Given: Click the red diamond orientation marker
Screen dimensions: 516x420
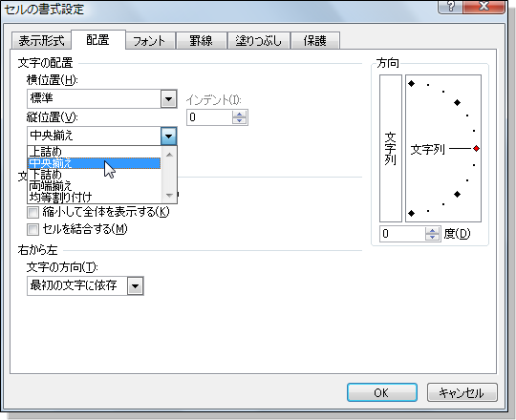Looking at the screenshot, I should pos(476,149).
